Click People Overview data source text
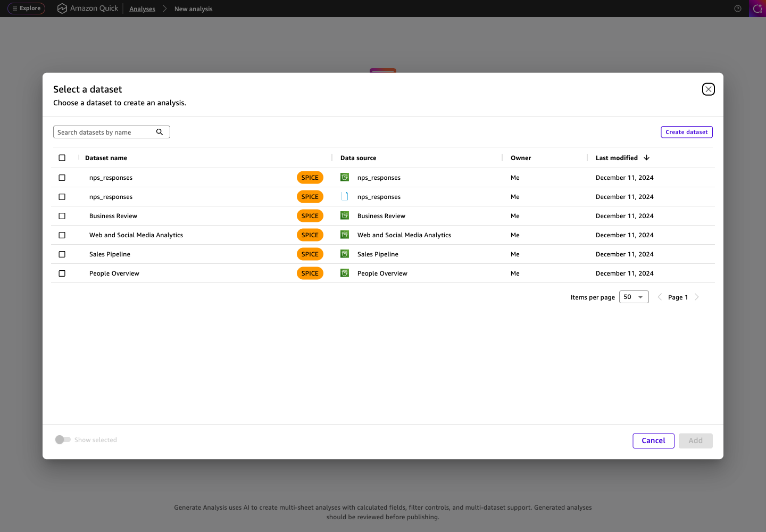Screen dimensions: 766x532 click(382, 273)
